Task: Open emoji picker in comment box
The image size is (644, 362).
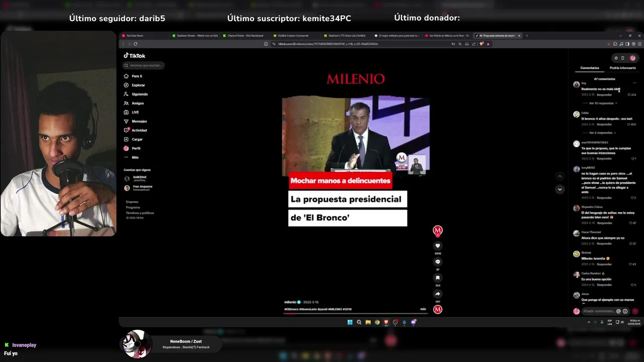Action: (625, 311)
